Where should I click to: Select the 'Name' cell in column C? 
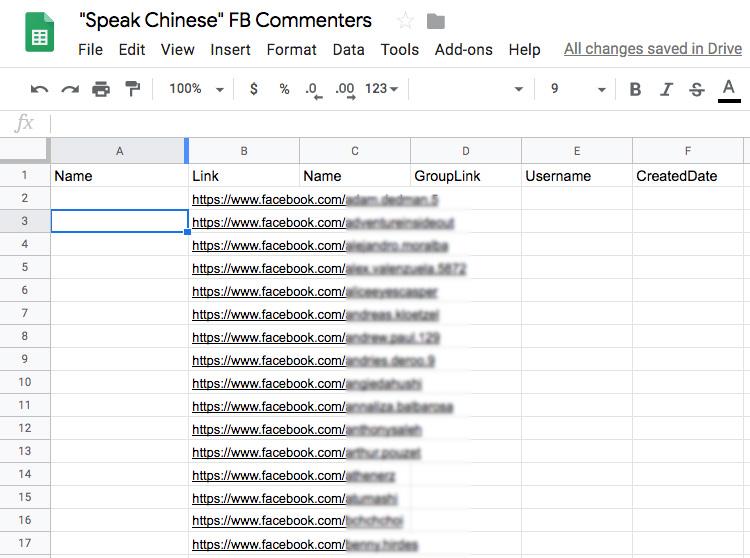[x=355, y=175]
